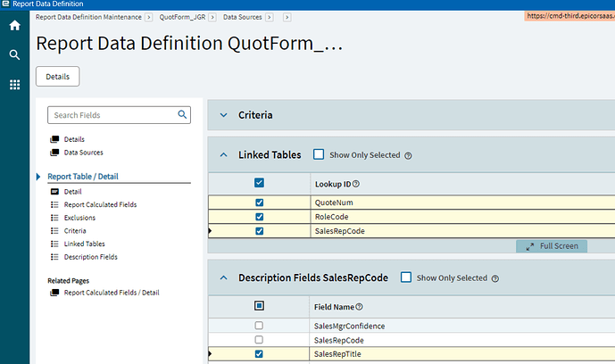This screenshot has height=364, width=615.
Task: Click help icon next to Field Name header
Action: coord(359,307)
